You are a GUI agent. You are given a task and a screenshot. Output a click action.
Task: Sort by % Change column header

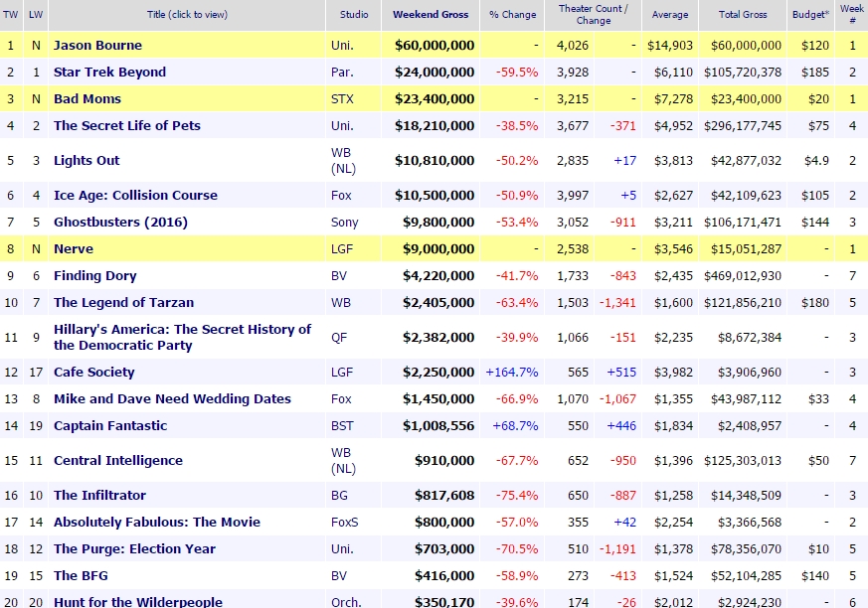[513, 14]
